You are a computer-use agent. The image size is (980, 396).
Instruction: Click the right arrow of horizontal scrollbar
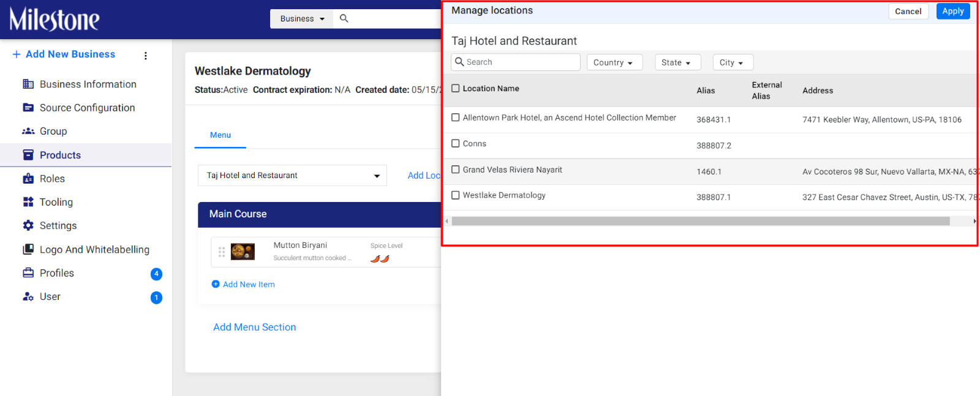tap(974, 221)
